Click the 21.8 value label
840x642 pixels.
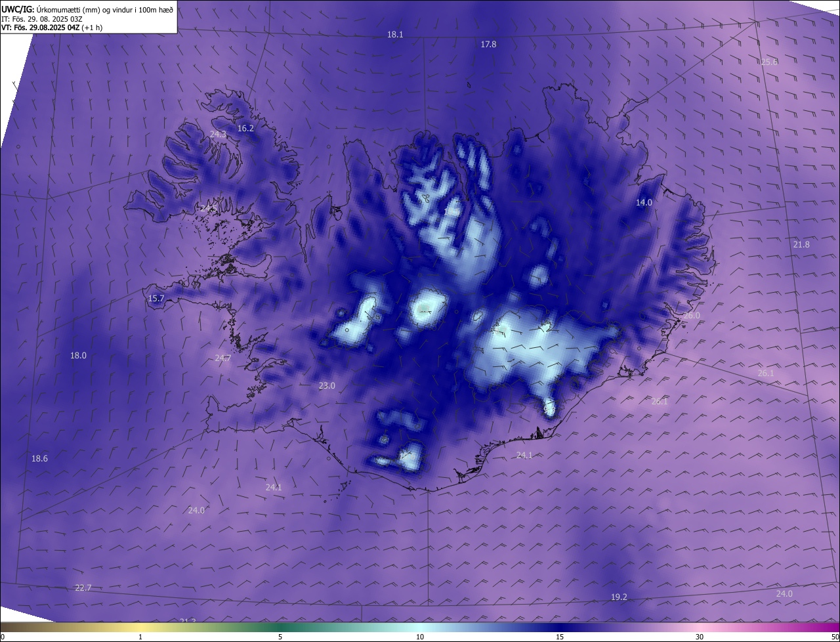point(801,245)
